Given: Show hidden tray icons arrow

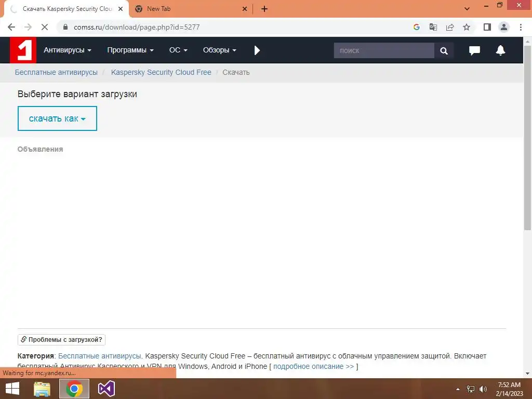Looking at the screenshot, I should tap(458, 389).
